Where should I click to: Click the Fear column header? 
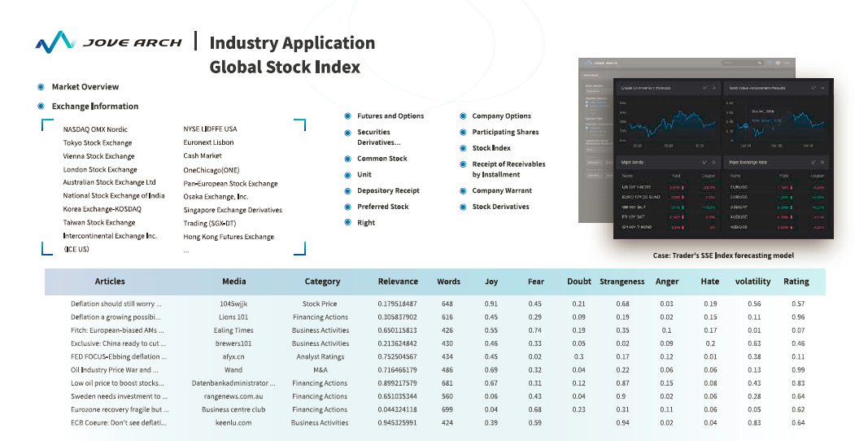[x=536, y=282]
